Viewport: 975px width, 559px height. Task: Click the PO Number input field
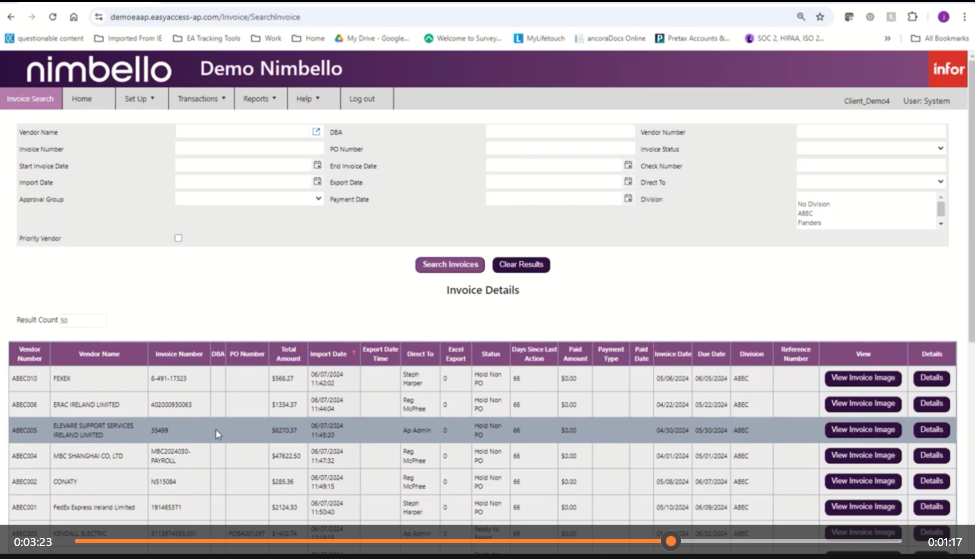[x=560, y=149]
